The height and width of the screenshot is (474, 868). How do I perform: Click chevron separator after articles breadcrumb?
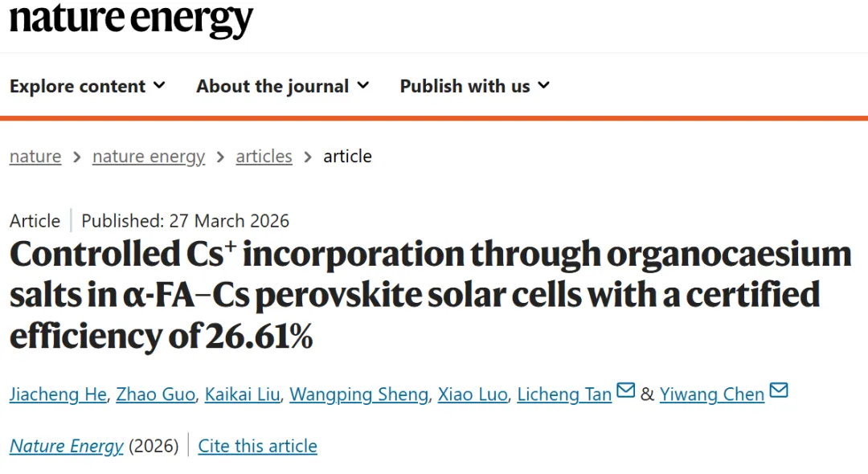tap(308, 157)
